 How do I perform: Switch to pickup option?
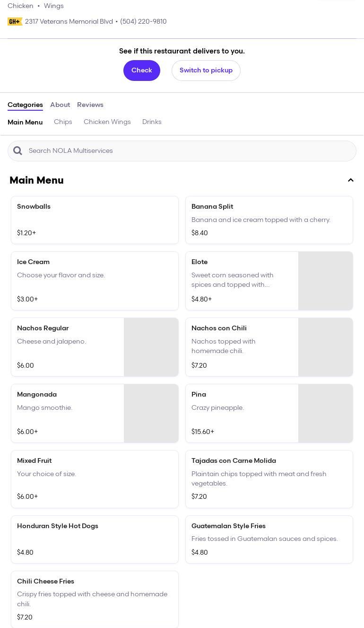click(x=206, y=71)
